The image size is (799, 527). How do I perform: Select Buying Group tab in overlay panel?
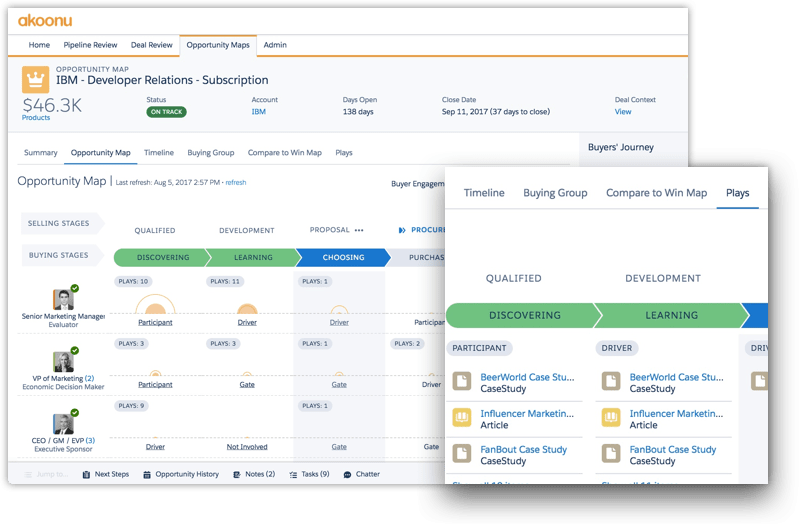click(x=555, y=193)
